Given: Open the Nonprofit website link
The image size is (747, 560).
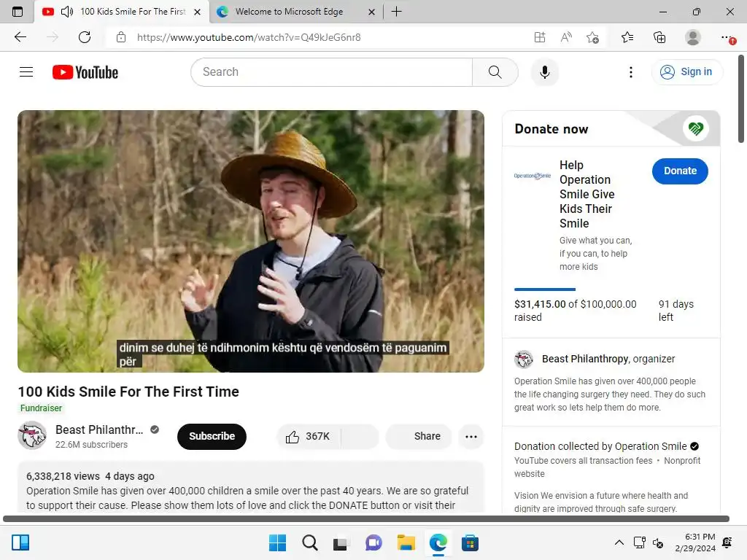Looking at the screenshot, I should pos(608,467).
